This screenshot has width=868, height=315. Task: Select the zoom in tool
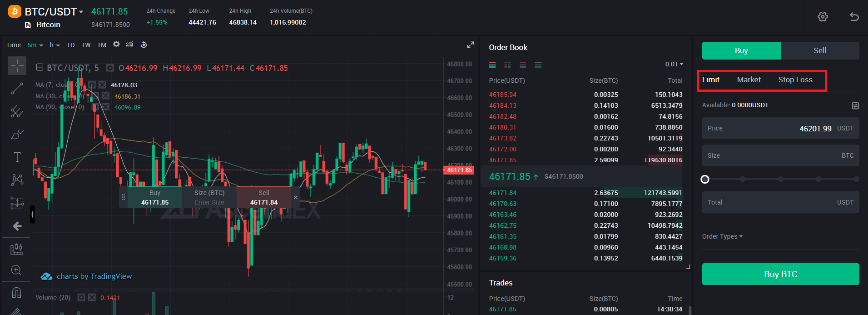(x=16, y=270)
